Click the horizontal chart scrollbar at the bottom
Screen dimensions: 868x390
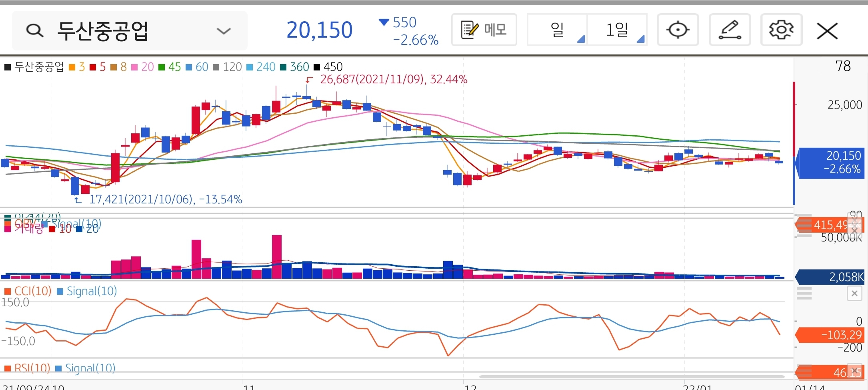pyautogui.click(x=632, y=377)
